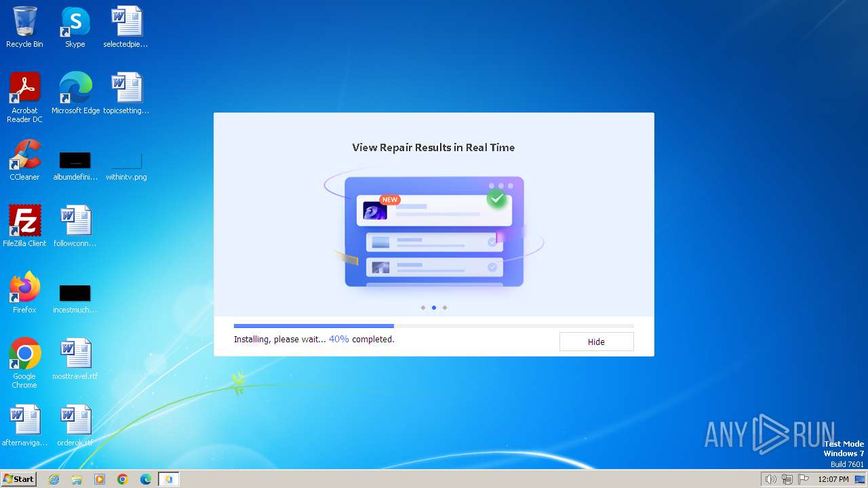
Task: Open the Action Center flag icon
Action: click(x=804, y=479)
